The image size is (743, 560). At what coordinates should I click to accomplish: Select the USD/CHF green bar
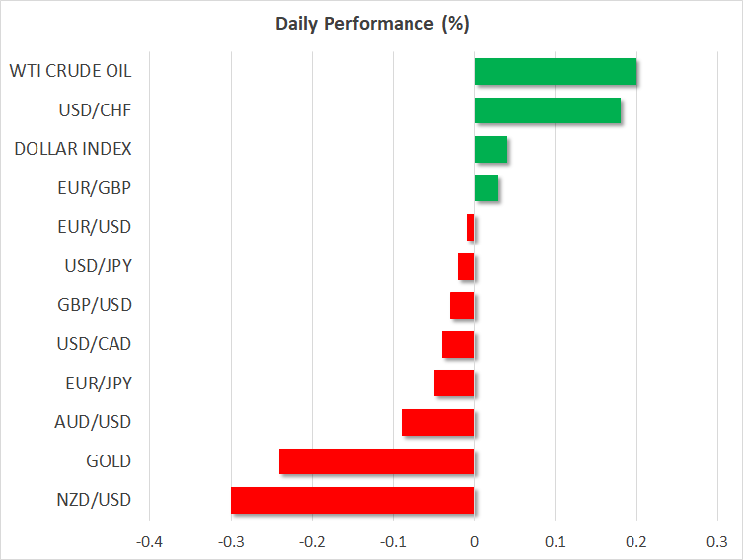(548, 110)
